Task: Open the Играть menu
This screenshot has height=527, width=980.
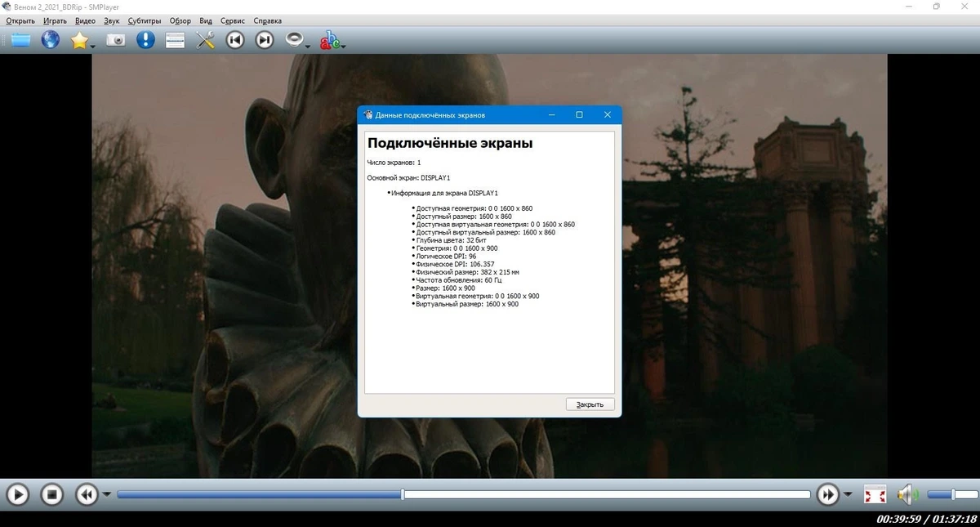Action: [x=56, y=20]
